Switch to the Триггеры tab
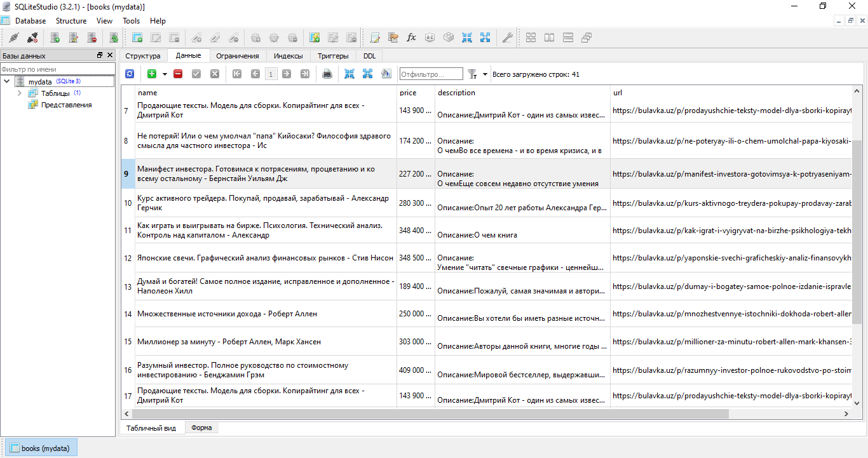 coord(333,56)
